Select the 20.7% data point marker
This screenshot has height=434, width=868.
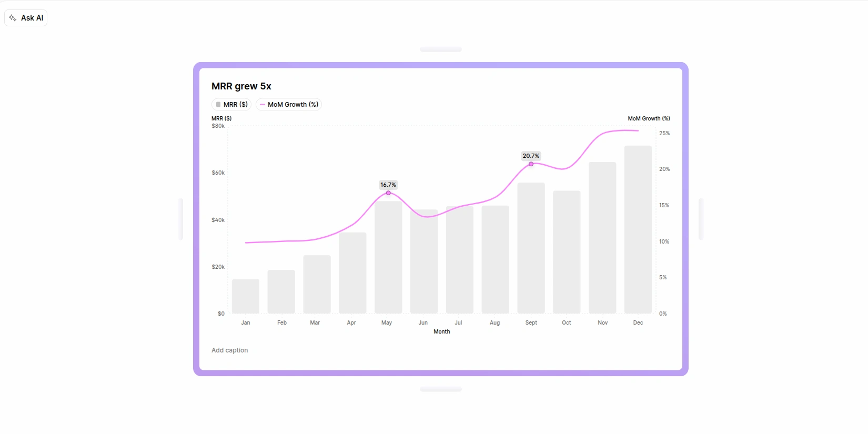[531, 164]
